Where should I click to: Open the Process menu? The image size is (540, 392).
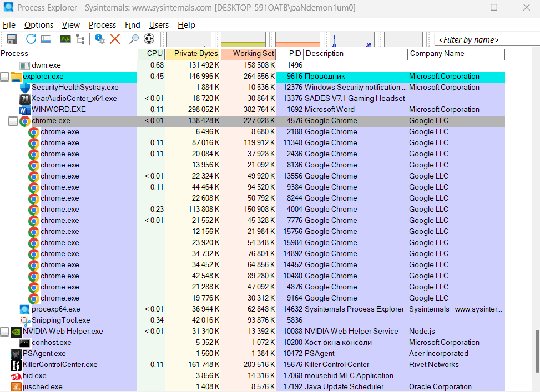[x=102, y=25]
